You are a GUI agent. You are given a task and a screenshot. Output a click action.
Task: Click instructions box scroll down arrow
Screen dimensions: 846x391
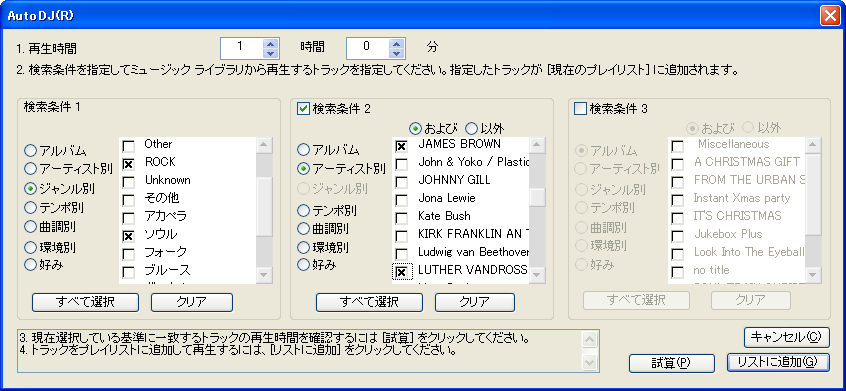click(x=590, y=362)
